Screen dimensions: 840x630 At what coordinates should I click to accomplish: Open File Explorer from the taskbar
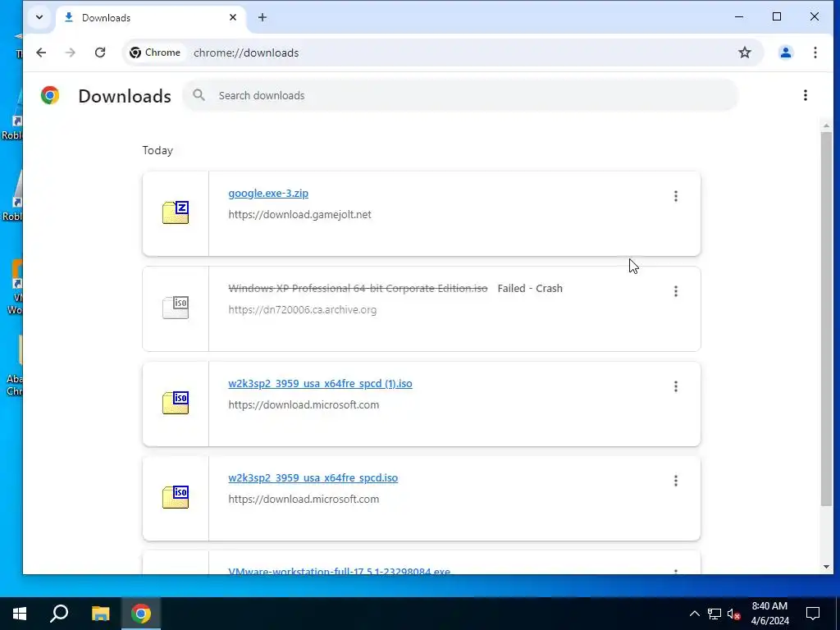point(100,614)
